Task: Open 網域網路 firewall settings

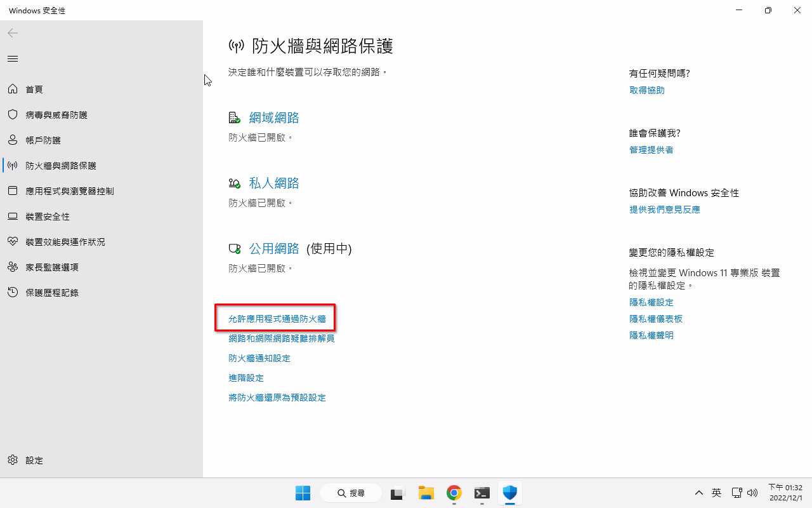Action: [x=273, y=118]
